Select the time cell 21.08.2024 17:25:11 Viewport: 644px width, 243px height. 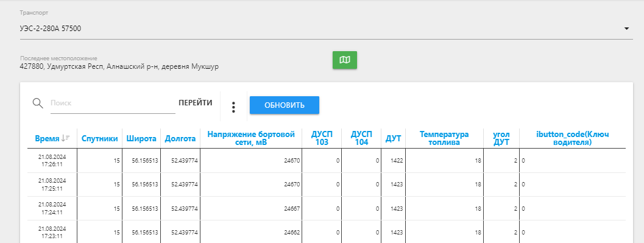click(x=52, y=185)
